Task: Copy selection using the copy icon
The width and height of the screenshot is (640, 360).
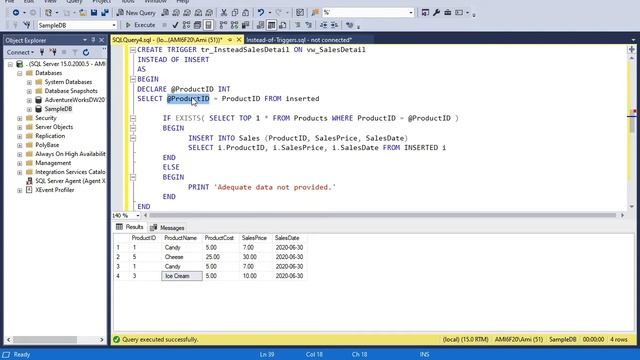Action: pos(235,13)
